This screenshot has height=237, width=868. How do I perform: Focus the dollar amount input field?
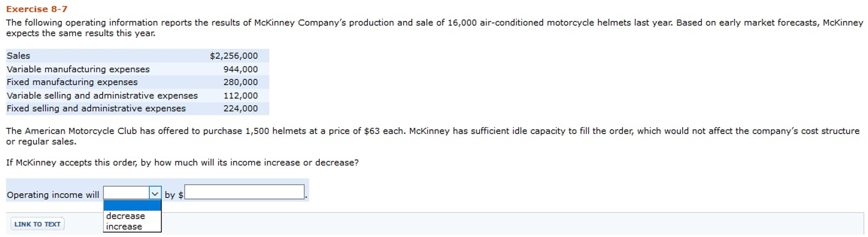pyautogui.click(x=244, y=192)
